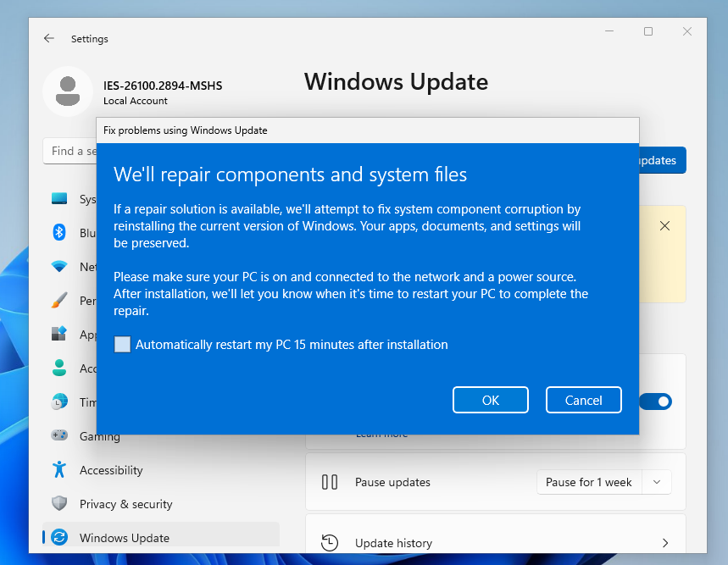Open Update history chevron

[x=664, y=543]
